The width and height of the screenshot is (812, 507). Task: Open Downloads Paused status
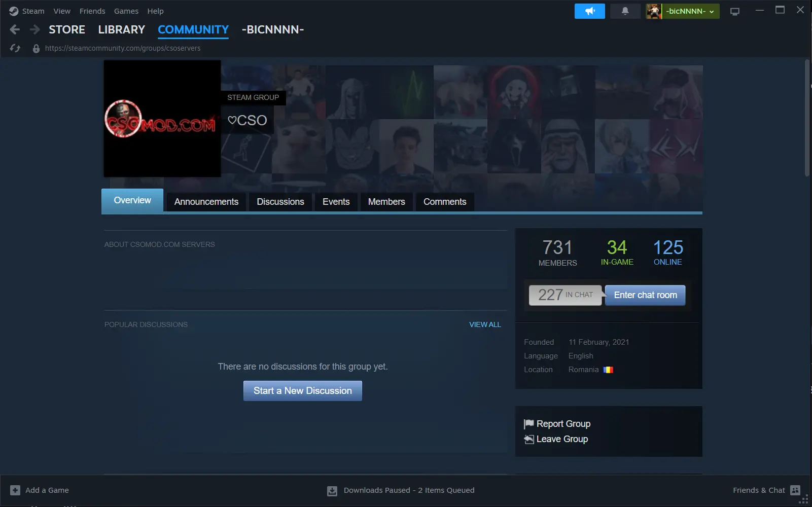click(x=409, y=490)
